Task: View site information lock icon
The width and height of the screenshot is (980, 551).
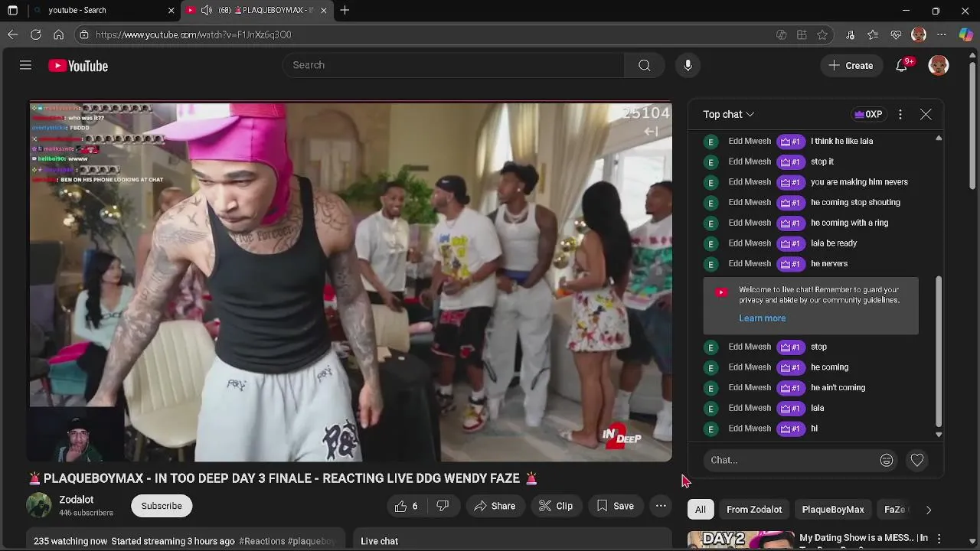Action: (x=84, y=34)
